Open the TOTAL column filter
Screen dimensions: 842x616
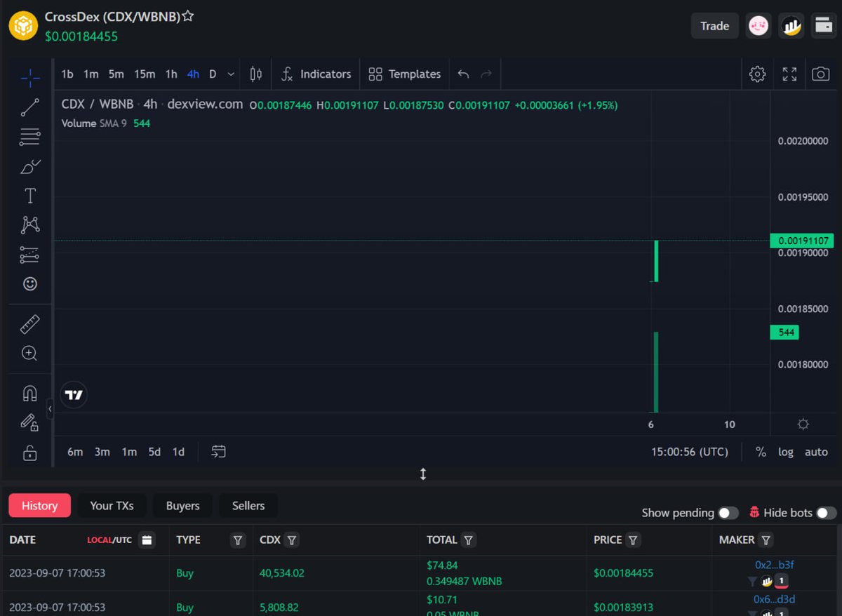468,540
